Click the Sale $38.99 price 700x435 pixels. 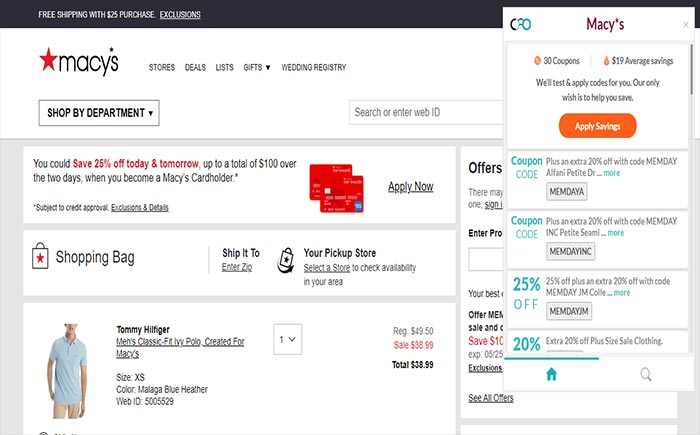coord(413,345)
